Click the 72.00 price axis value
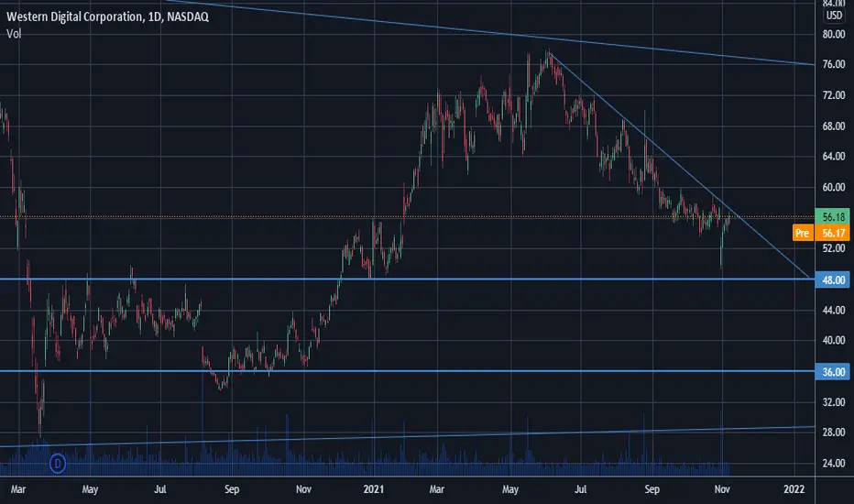Screen dimensions: 854x504 [x=833, y=95]
